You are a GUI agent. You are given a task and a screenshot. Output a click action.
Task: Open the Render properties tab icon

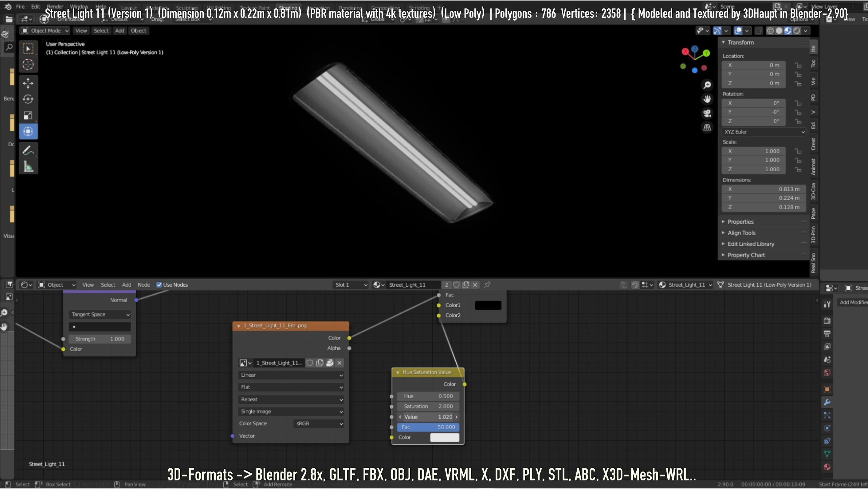(x=827, y=320)
